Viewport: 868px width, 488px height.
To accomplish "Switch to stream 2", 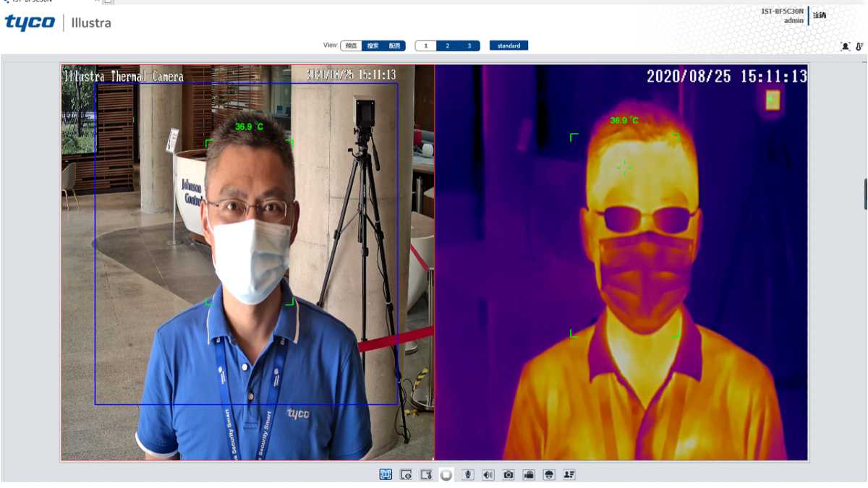I will click(447, 46).
